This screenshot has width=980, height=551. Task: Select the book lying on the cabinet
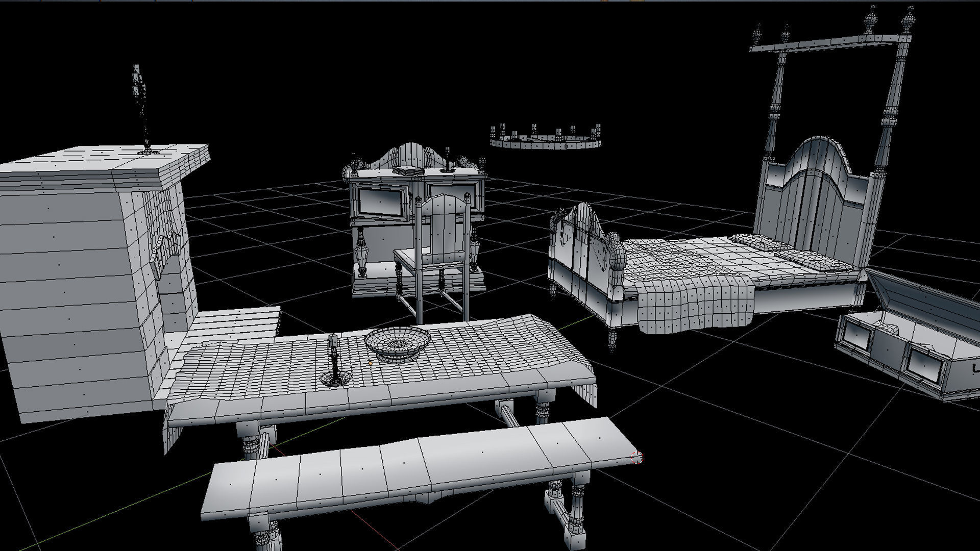[410, 170]
